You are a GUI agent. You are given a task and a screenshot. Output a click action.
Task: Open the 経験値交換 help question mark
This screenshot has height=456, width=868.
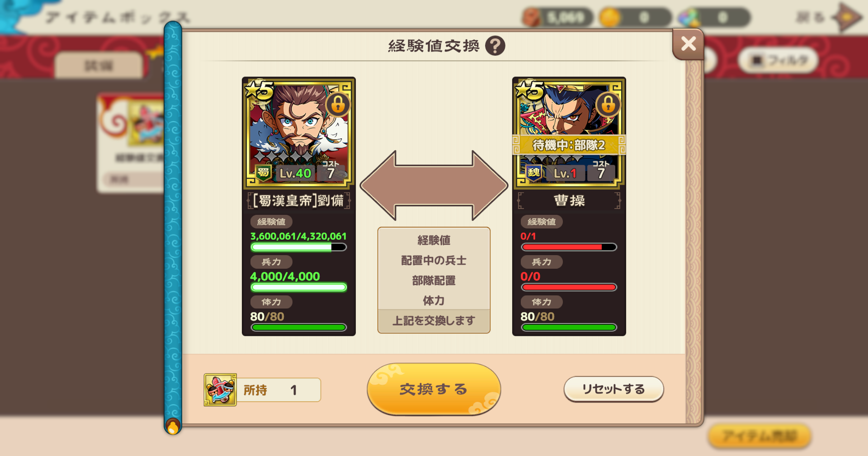[495, 46]
